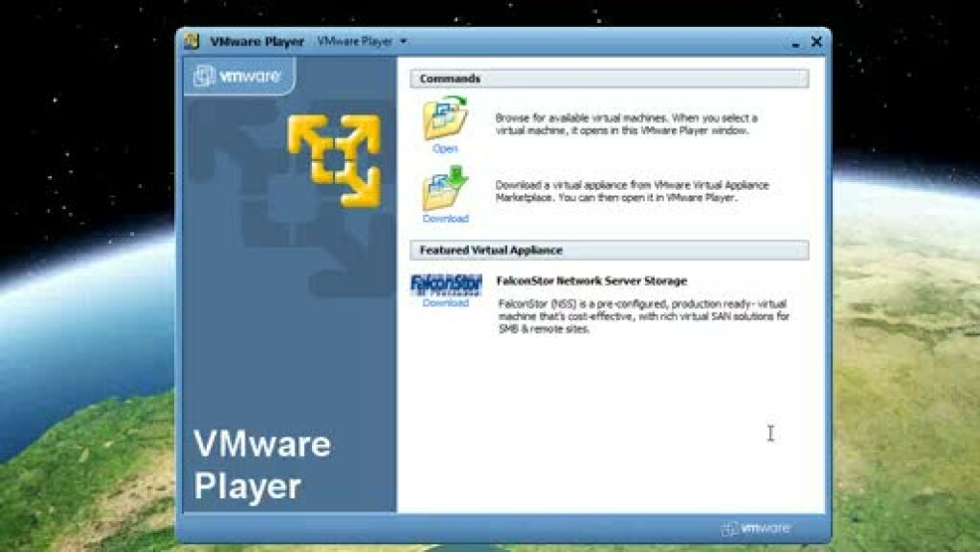Click the VMware Player title bar app icon
This screenshot has height=552, width=980.
coord(192,41)
